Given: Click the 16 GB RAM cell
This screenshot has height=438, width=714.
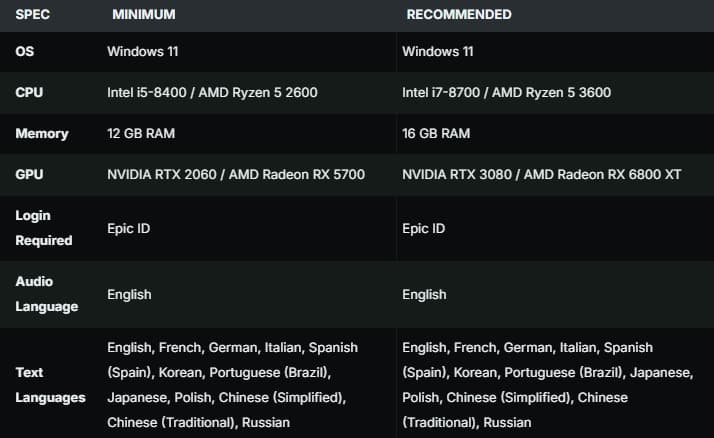Looking at the screenshot, I should click(436, 133).
